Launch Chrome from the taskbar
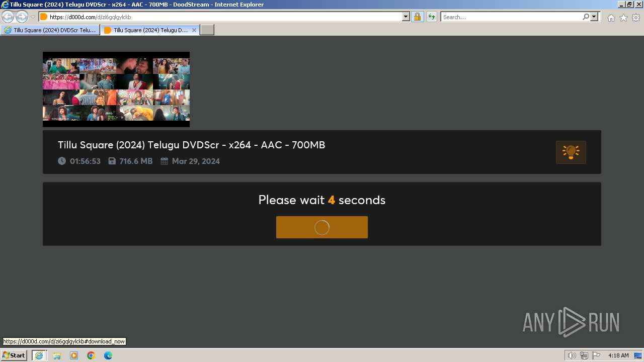Image resolution: width=644 pixels, height=362 pixels. point(91,355)
